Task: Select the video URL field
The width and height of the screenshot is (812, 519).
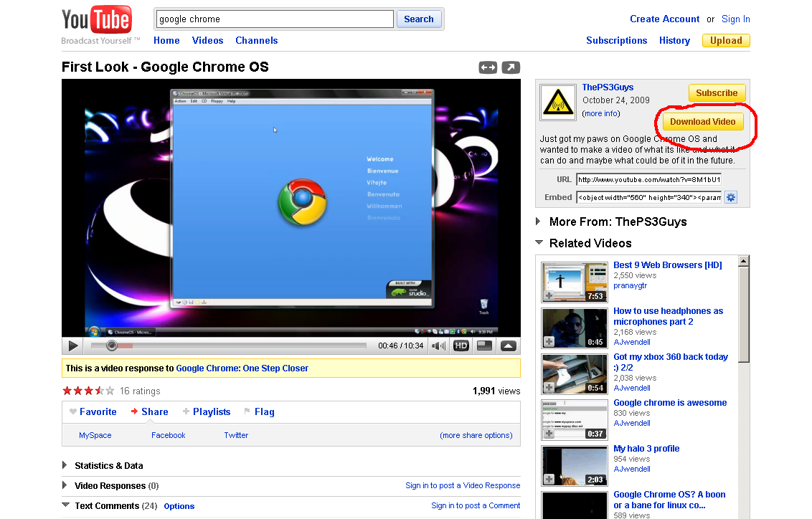Action: (x=648, y=179)
